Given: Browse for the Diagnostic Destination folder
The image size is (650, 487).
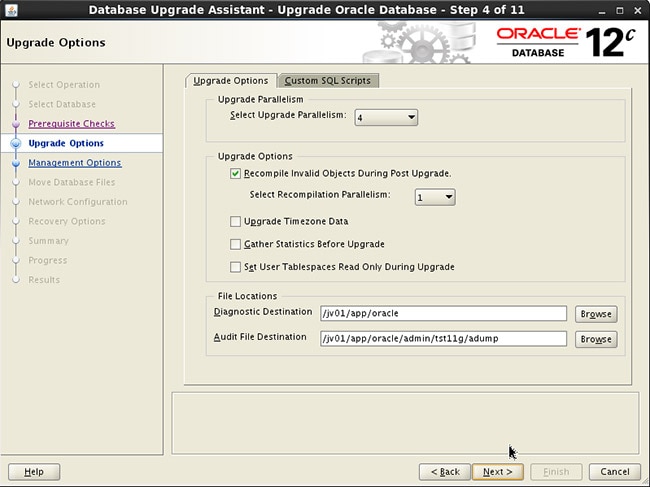Looking at the screenshot, I should [x=596, y=314].
